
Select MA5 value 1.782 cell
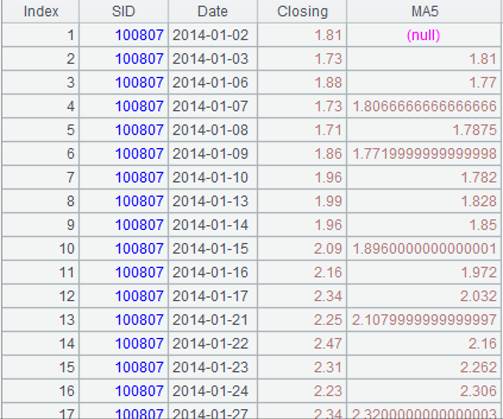tap(424, 177)
